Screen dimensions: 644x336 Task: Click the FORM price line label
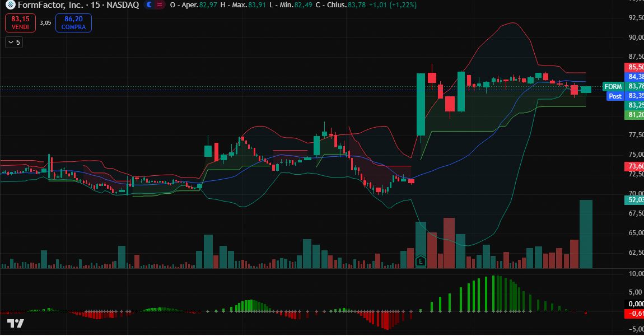click(614, 87)
